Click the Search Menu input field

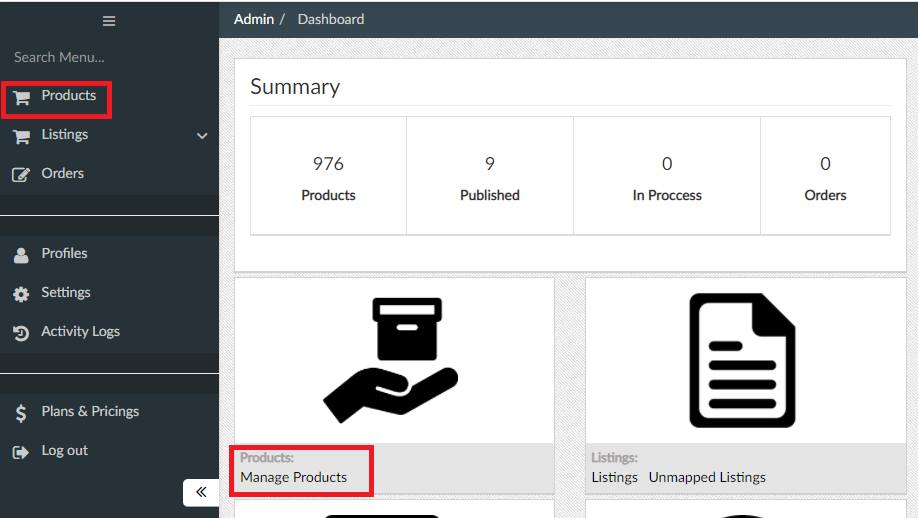(x=109, y=57)
